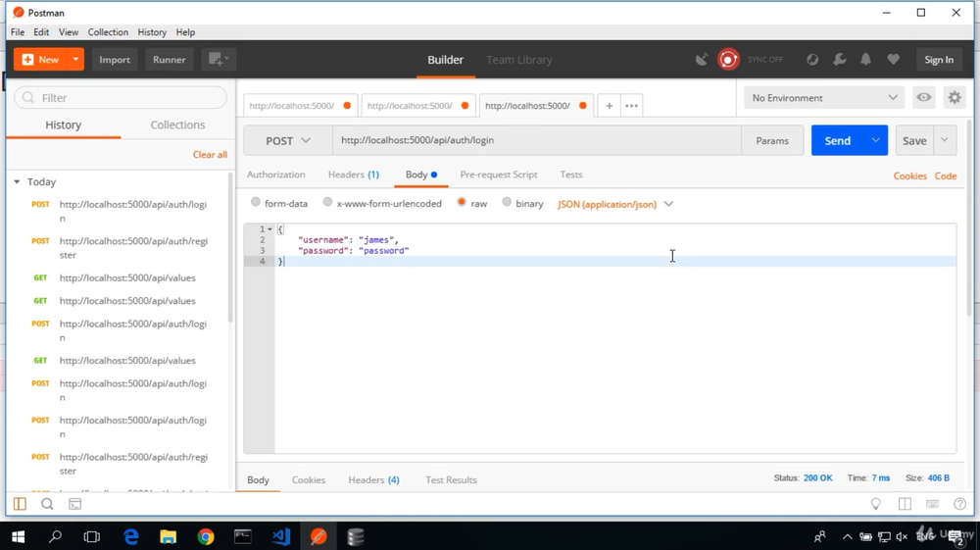Click the Save request button
This screenshot has height=550, width=980.
click(x=914, y=140)
